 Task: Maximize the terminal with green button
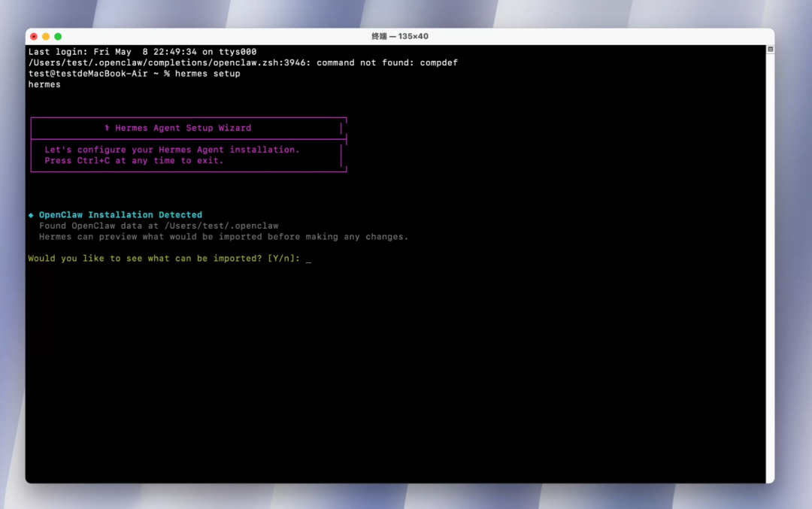click(x=58, y=36)
